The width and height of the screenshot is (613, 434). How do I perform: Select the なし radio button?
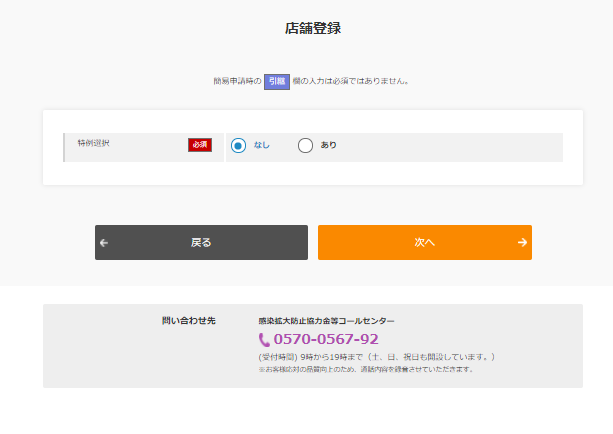tap(238, 145)
